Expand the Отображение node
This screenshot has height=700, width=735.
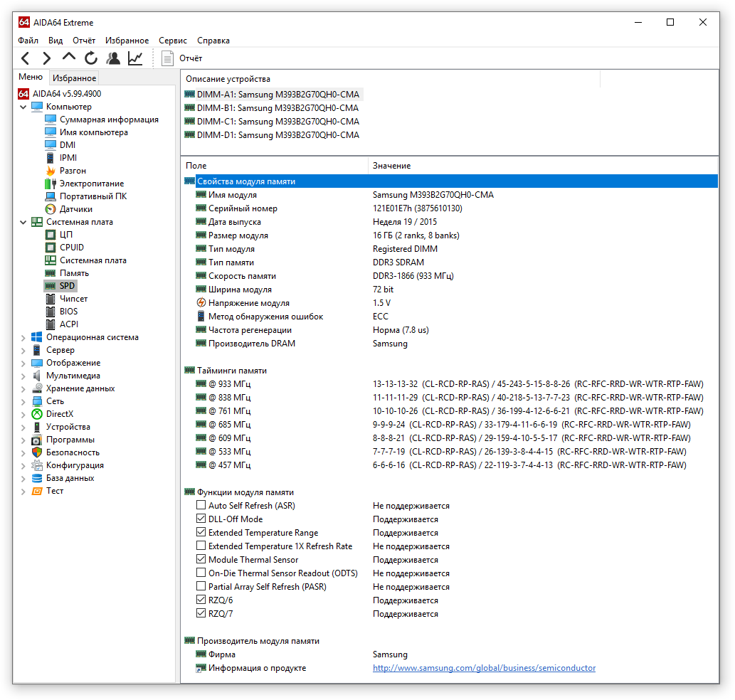pyautogui.click(x=23, y=363)
